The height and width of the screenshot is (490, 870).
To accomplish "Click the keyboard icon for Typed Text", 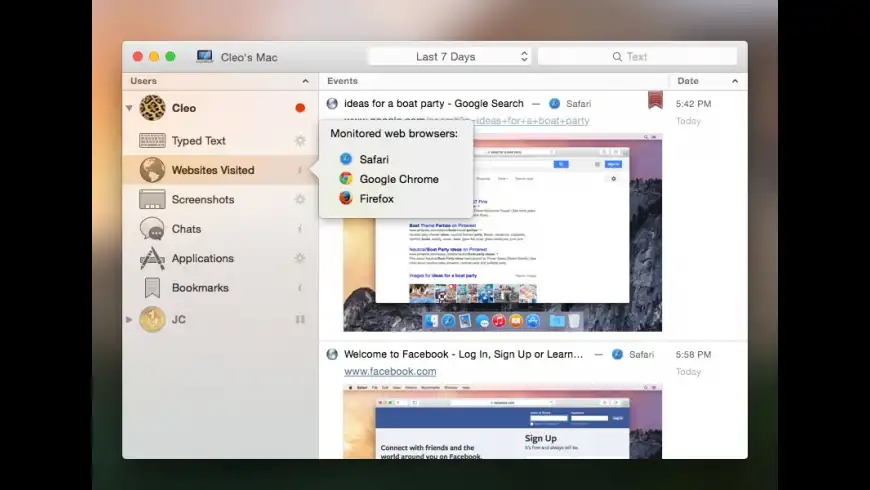I will (x=152, y=140).
